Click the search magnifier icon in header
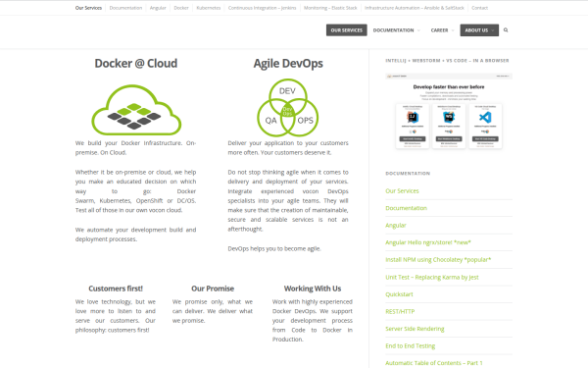The width and height of the screenshot is (588, 368). (506, 30)
